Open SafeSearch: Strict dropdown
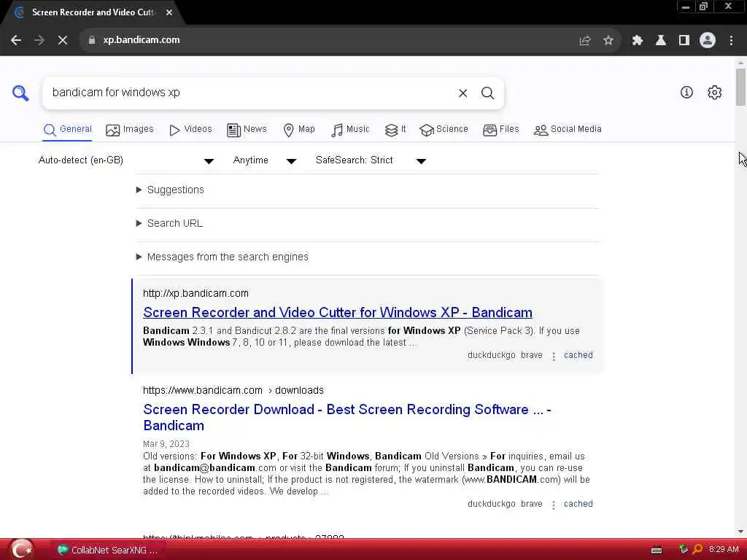This screenshot has height=560, width=747. (371, 160)
